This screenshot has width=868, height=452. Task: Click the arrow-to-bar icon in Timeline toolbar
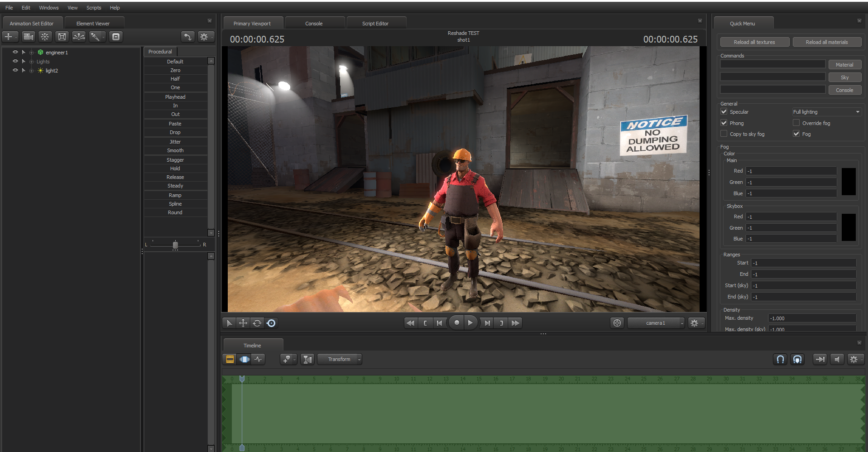pos(820,359)
